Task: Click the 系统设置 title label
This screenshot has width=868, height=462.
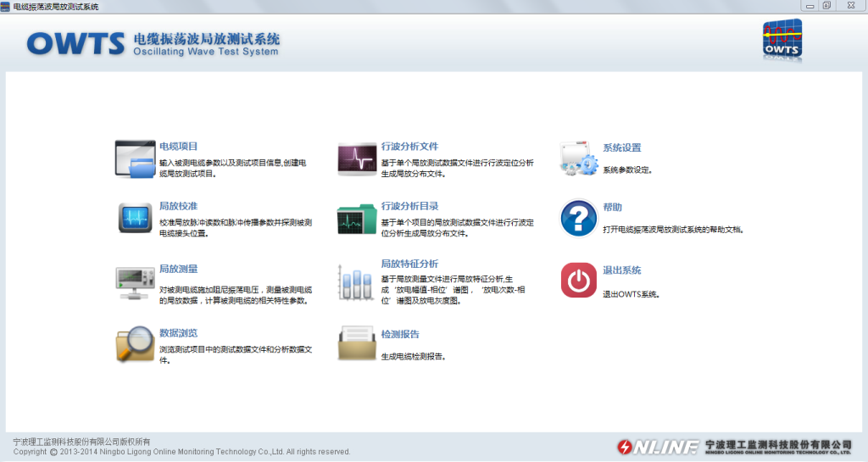Action: click(621, 148)
